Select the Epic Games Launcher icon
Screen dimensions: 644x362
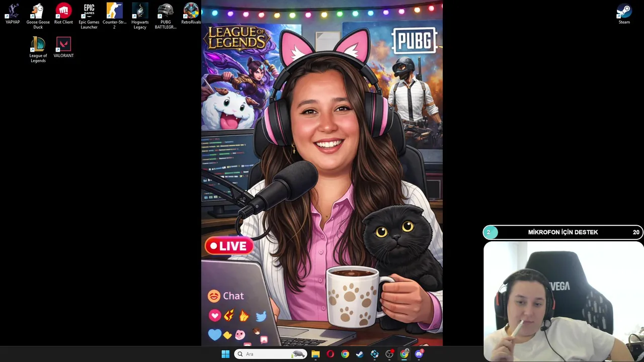click(x=89, y=16)
